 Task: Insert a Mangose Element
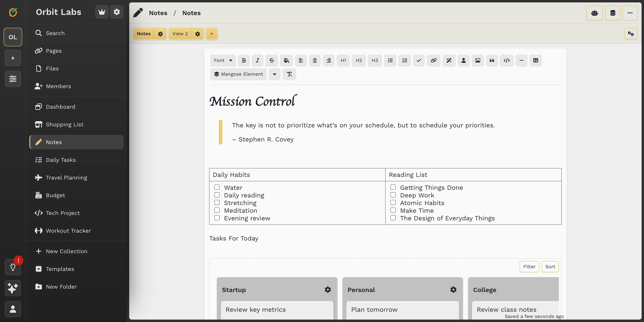point(238,74)
